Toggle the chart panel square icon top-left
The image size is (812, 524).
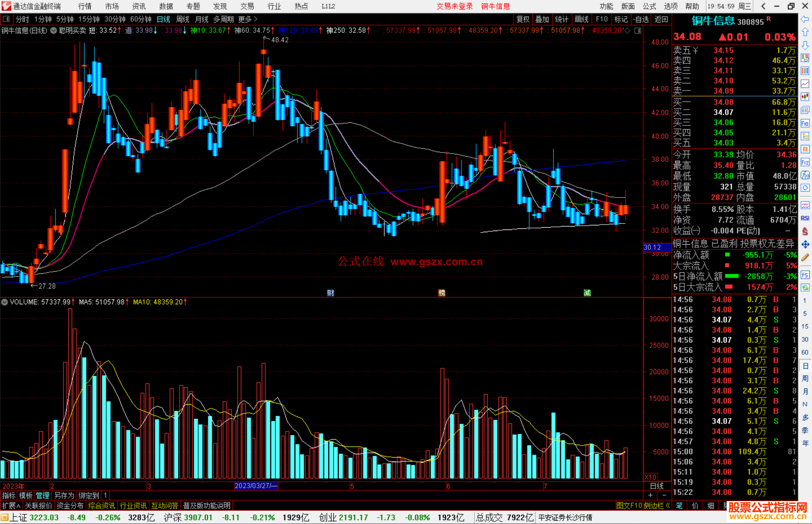pos(6,19)
